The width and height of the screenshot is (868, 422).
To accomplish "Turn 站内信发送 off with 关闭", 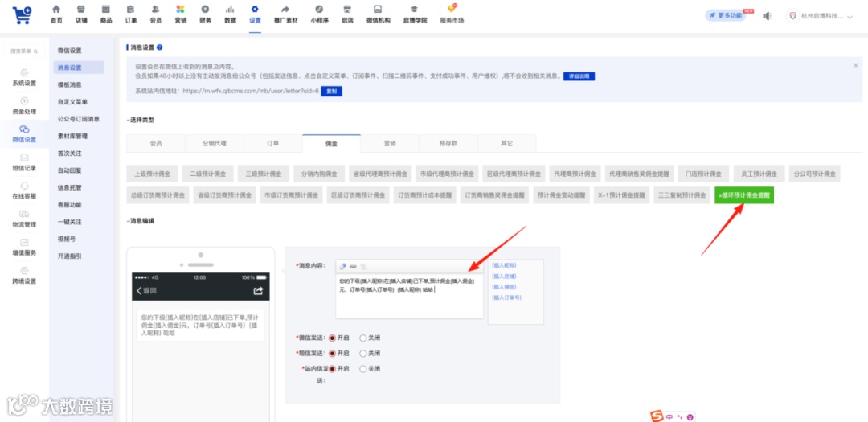I will pyautogui.click(x=363, y=368).
